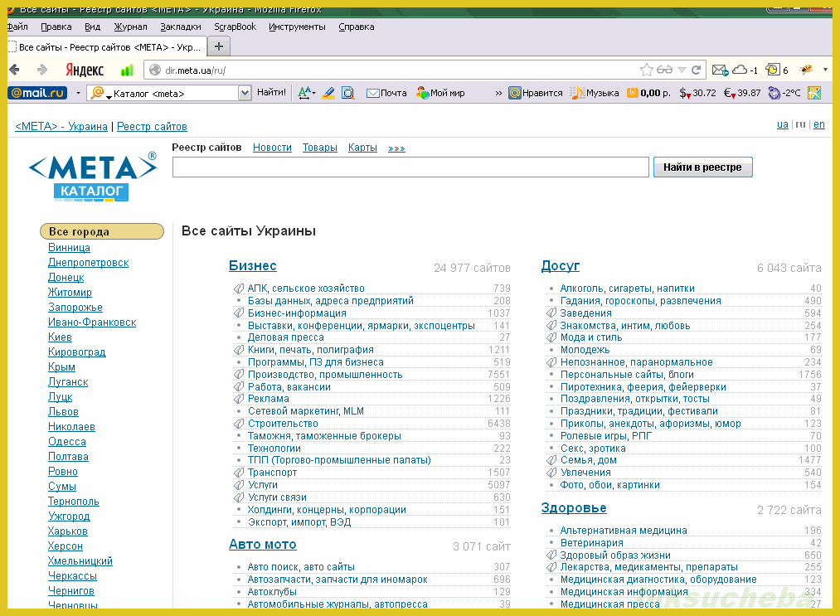Expand the » toolbar overflow chevron
The height and width of the screenshot is (616, 840).
(498, 93)
